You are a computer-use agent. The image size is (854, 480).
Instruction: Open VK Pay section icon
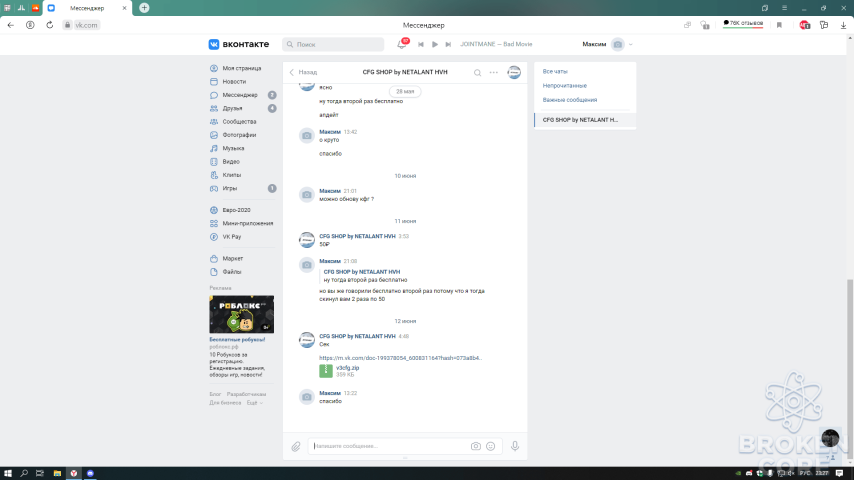point(214,237)
